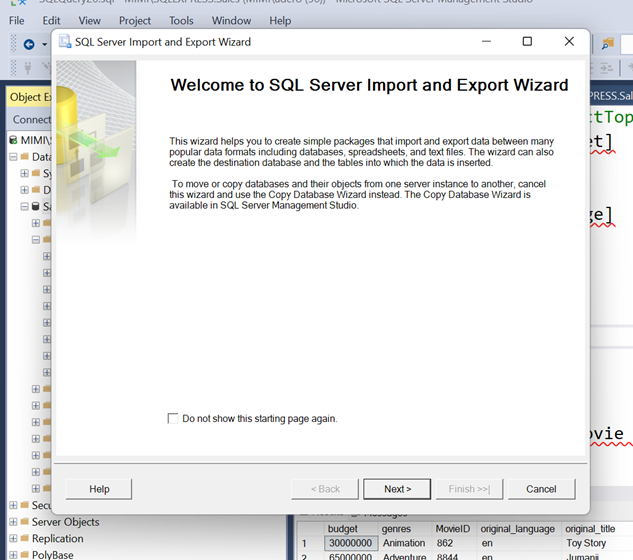This screenshot has width=633, height=560.
Task: Click the genres column header
Action: [x=405, y=529]
